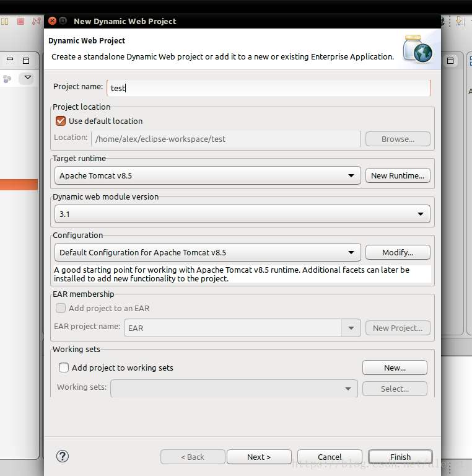This screenshot has height=476, width=472.
Task: Cancel the new project dialog
Action: 330,457
